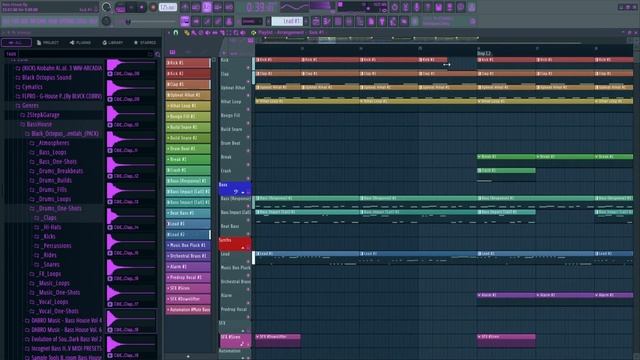The width and height of the screenshot is (640, 360).
Task: Adjust the master volume knob
Action: pos(107,7)
